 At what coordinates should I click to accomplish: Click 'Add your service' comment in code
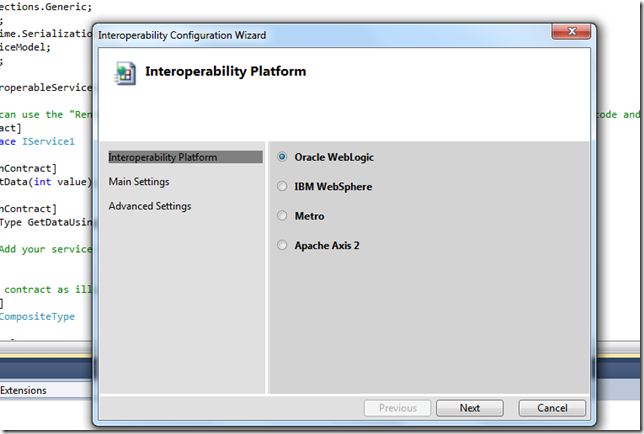(x=46, y=249)
